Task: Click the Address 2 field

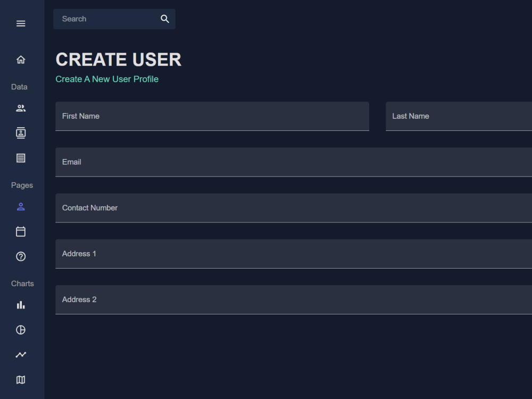Action: (x=294, y=300)
